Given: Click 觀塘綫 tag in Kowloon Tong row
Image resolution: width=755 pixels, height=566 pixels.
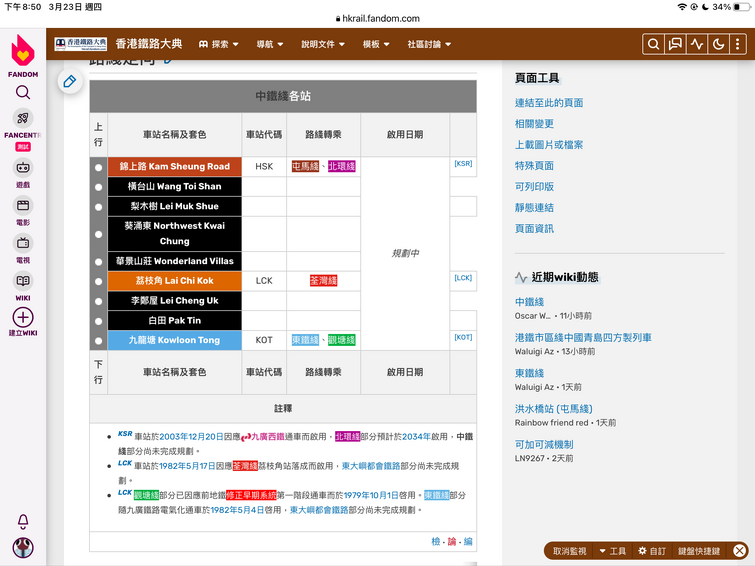Looking at the screenshot, I should [341, 340].
